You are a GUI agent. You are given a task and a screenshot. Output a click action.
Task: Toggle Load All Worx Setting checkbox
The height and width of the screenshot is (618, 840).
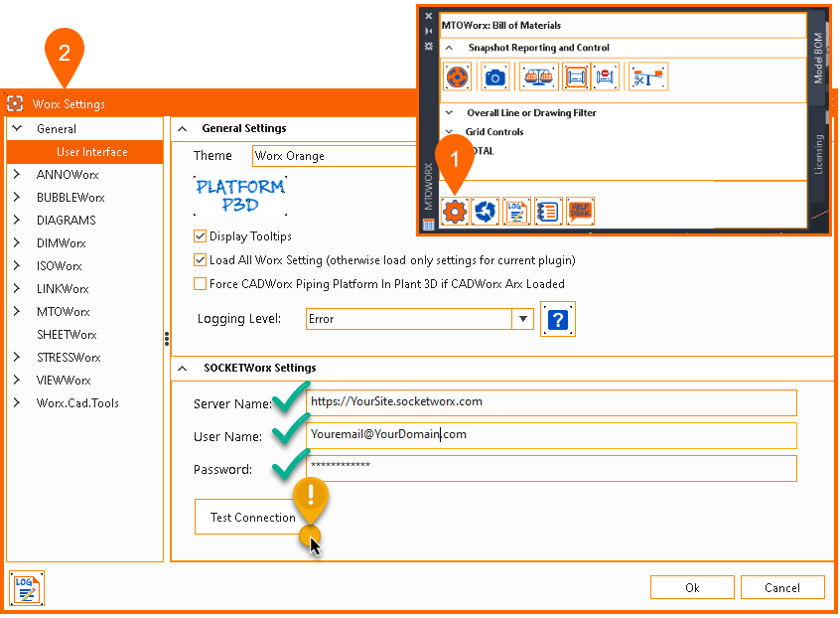coord(200,260)
